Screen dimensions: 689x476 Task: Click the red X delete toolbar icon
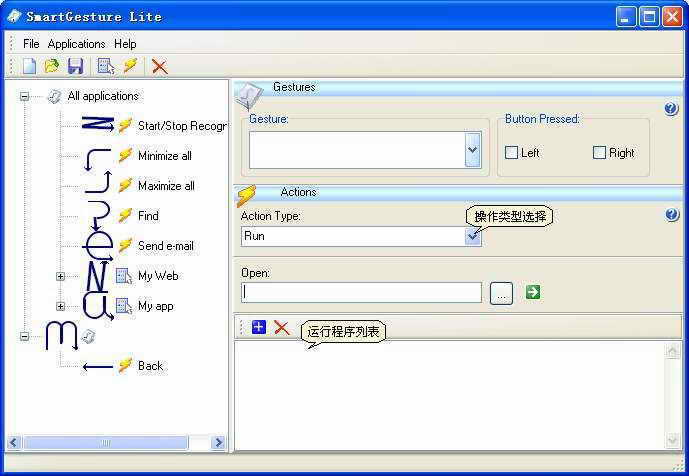(x=159, y=66)
